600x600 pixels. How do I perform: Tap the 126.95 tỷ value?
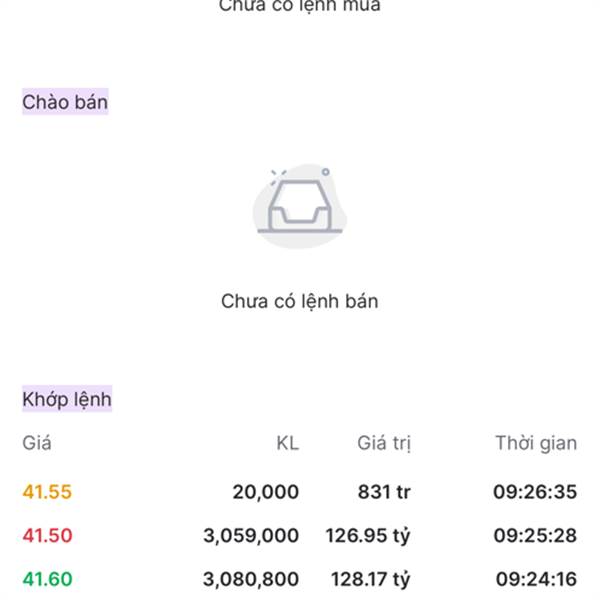368,536
